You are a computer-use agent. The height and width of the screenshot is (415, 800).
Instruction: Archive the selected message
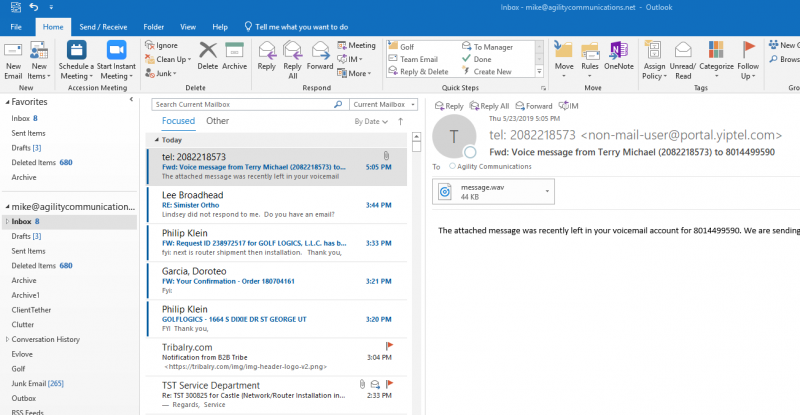point(235,56)
